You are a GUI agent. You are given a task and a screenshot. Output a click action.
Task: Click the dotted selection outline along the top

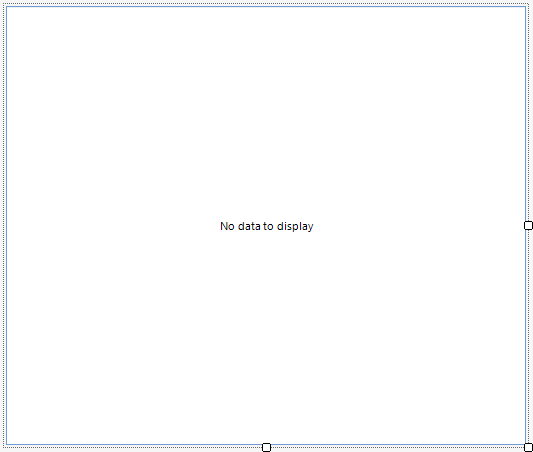(x=266, y=4)
